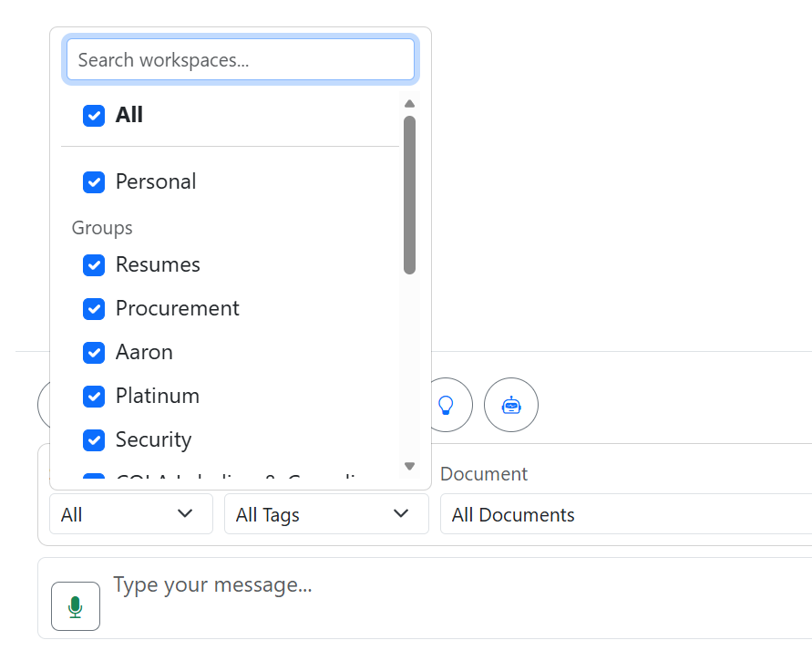The height and width of the screenshot is (661, 812).
Task: Click the robot agent icon button
Action: (x=511, y=405)
